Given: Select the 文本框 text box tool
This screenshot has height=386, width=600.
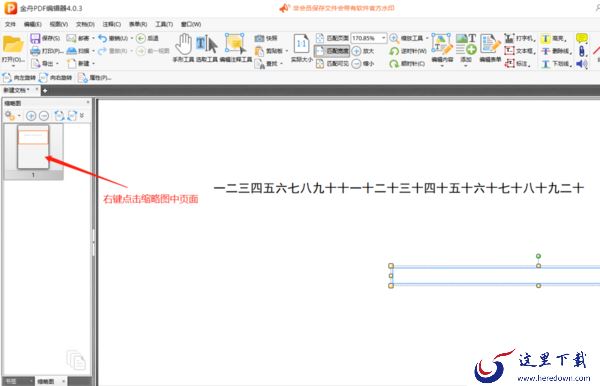Looking at the screenshot, I should 519,51.
